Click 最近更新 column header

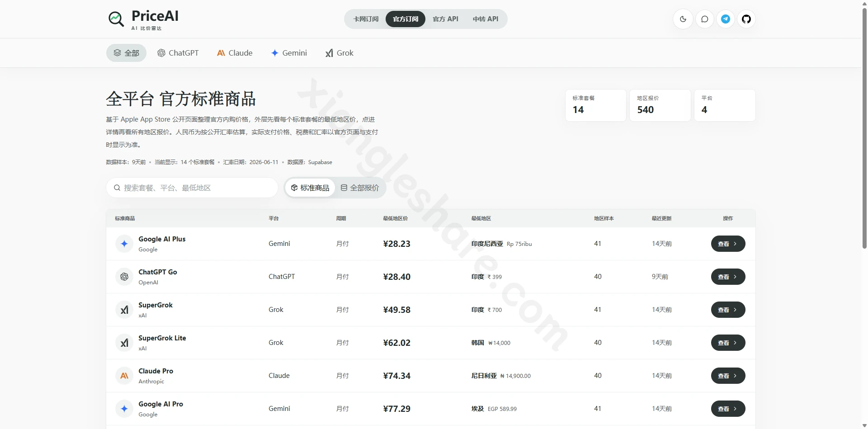point(661,218)
